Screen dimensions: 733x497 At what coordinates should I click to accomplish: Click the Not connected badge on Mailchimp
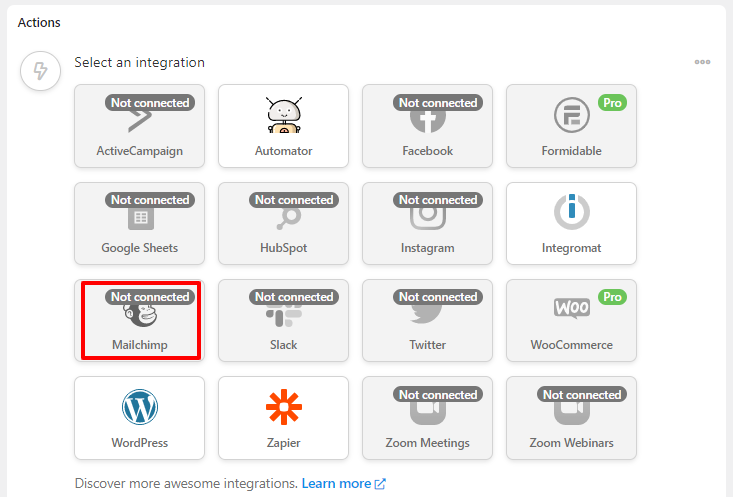tap(150, 296)
